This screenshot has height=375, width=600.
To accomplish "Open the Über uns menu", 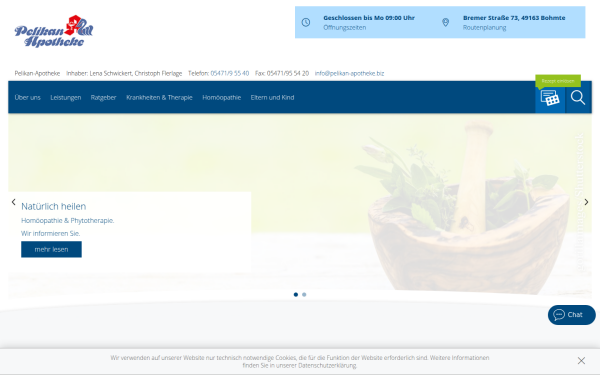I will 28,98.
